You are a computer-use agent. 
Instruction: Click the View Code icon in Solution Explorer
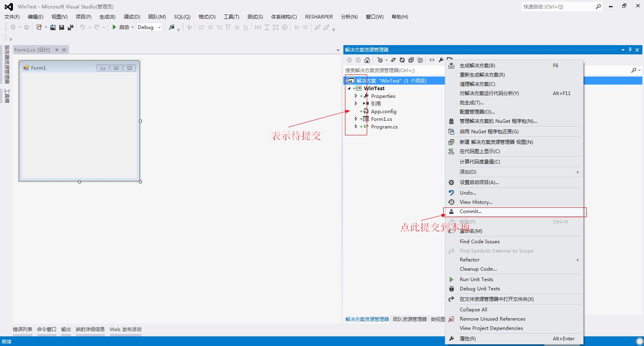(x=432, y=60)
